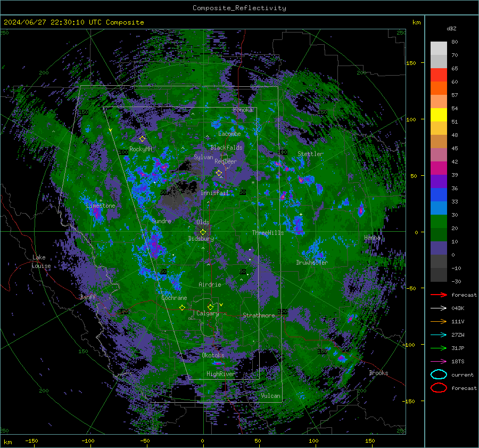Click the green 31JP arrow icon

pos(439,348)
